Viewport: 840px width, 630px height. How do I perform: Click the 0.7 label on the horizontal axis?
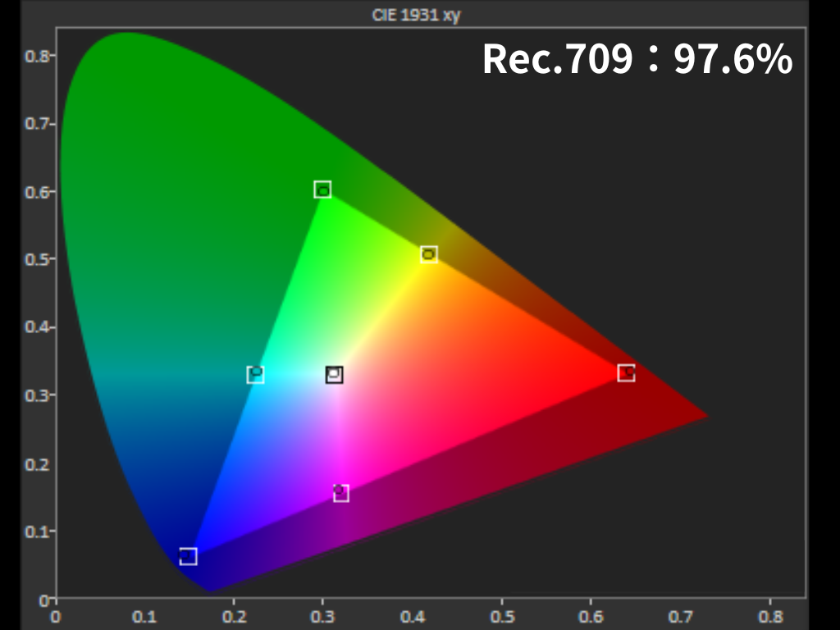[x=680, y=617]
